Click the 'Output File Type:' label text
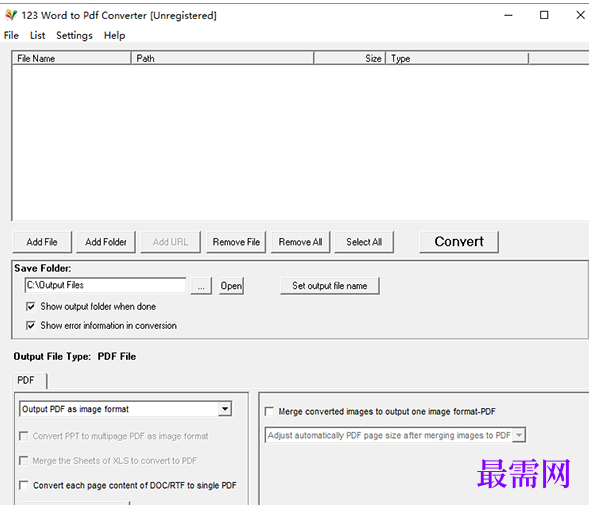The width and height of the screenshot is (589, 505). [x=52, y=356]
